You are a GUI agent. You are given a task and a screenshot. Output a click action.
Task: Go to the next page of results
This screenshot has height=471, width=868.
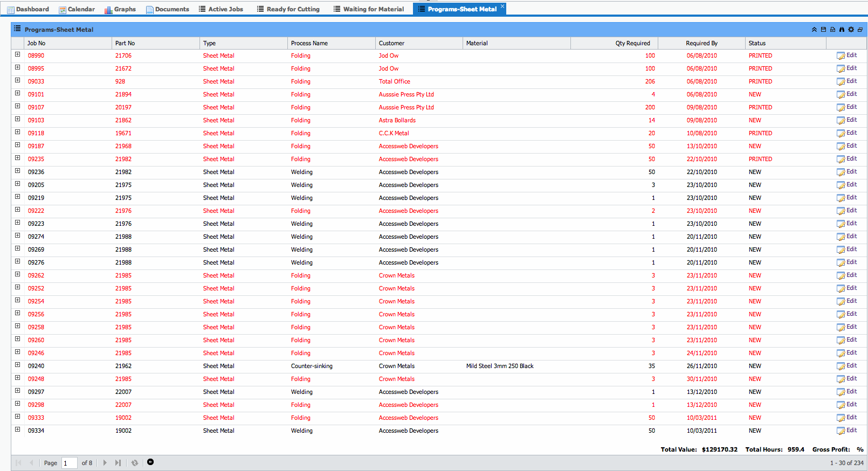105,463
